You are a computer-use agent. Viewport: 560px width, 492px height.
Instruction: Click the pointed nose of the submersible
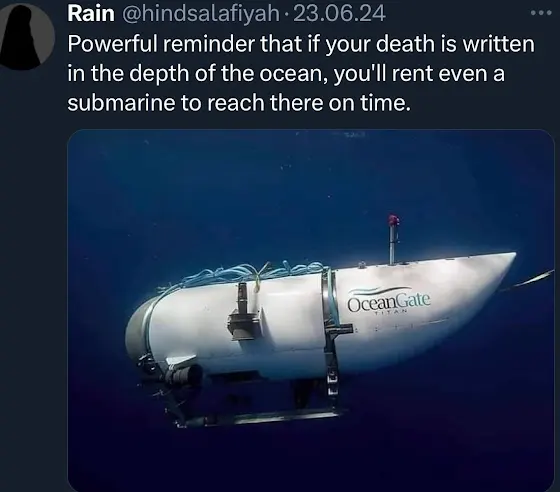point(500,263)
